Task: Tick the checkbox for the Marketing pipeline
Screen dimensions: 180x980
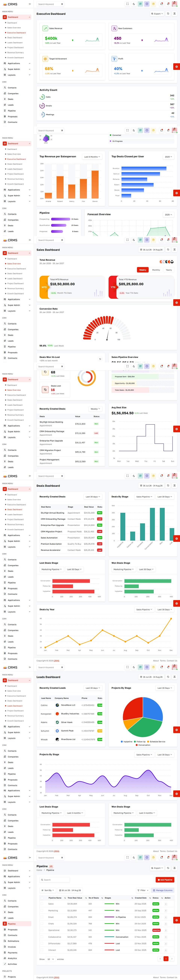Action: (x=42, y=910)
